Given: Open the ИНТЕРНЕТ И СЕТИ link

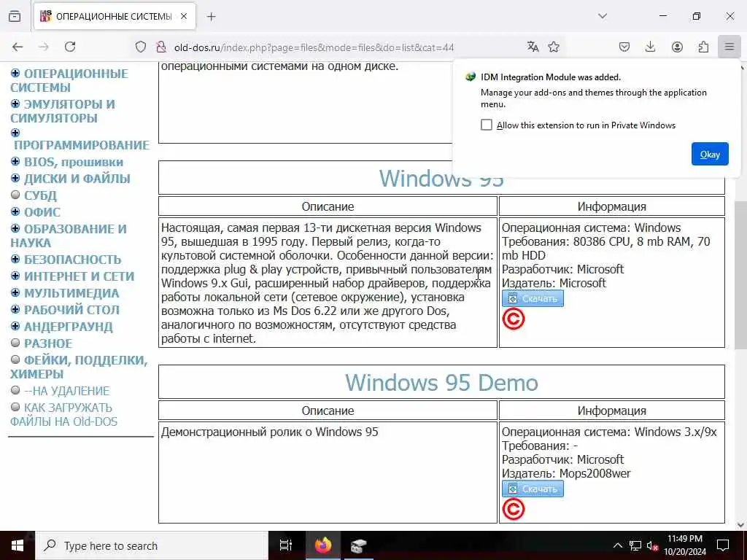Looking at the screenshot, I should pyautogui.click(x=79, y=276).
